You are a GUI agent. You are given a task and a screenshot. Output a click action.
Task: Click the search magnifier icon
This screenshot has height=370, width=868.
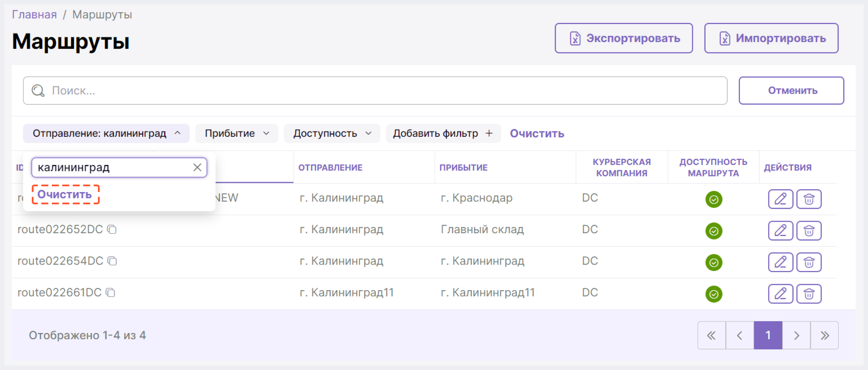[38, 90]
